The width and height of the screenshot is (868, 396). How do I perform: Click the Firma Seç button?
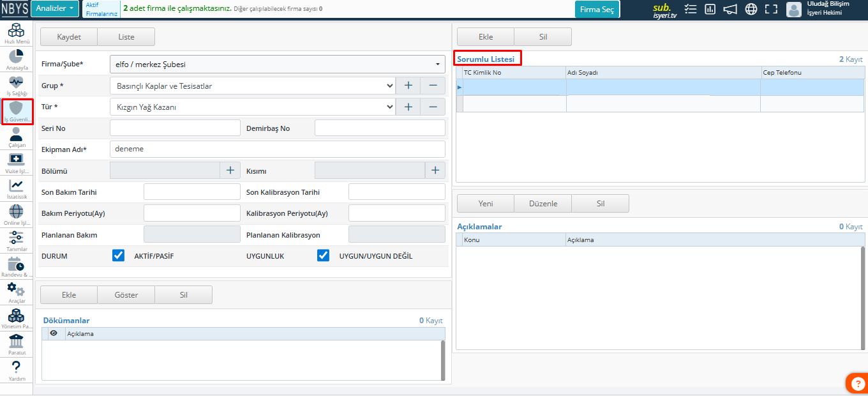click(597, 10)
